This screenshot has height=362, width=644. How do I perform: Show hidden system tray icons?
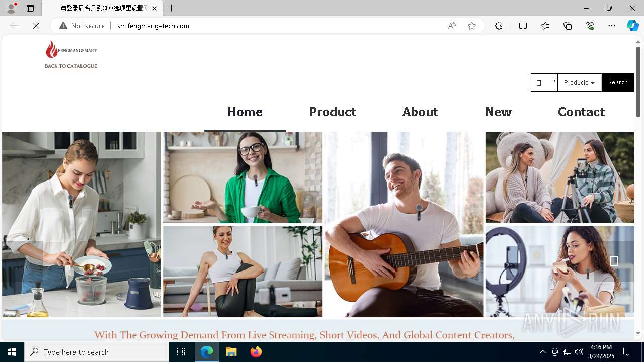(x=542, y=352)
